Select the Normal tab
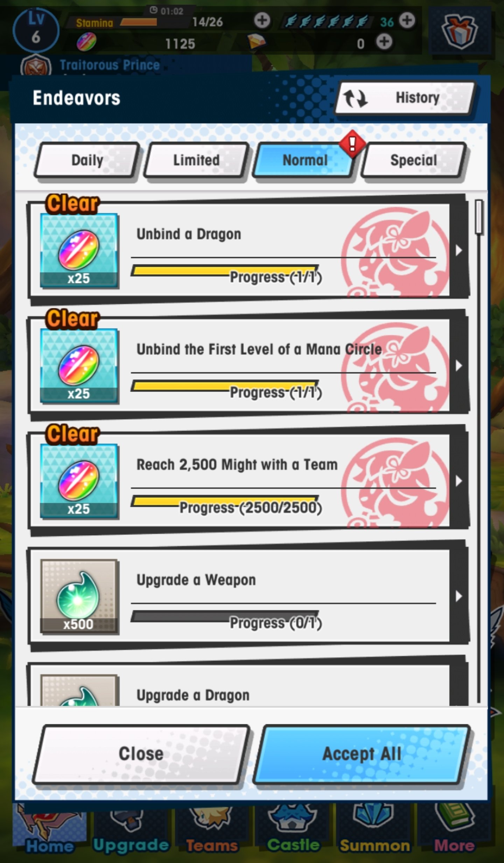Image resolution: width=504 pixels, height=863 pixels. [305, 160]
